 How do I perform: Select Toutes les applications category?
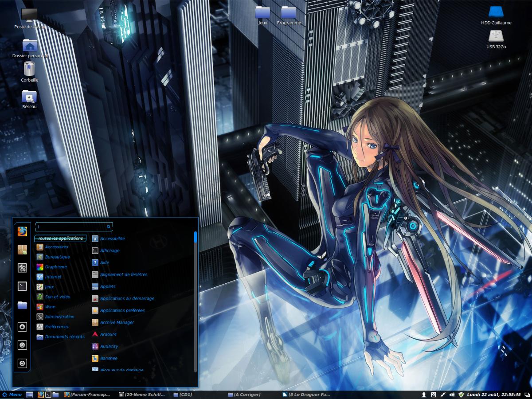click(60, 239)
